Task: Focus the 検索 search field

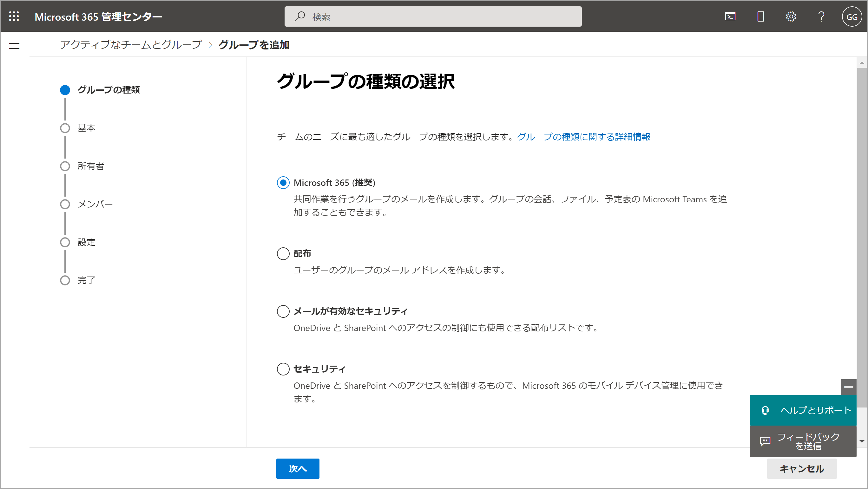Action: point(433,16)
